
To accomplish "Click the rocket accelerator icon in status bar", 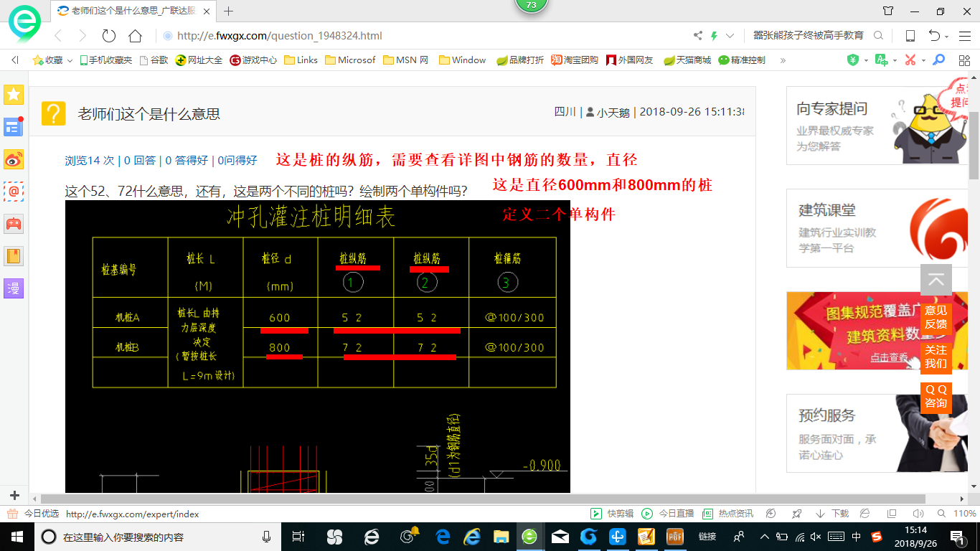I will [x=796, y=514].
